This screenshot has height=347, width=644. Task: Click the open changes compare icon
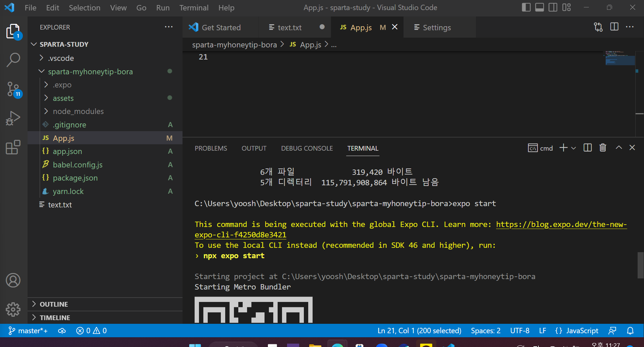[x=598, y=27]
